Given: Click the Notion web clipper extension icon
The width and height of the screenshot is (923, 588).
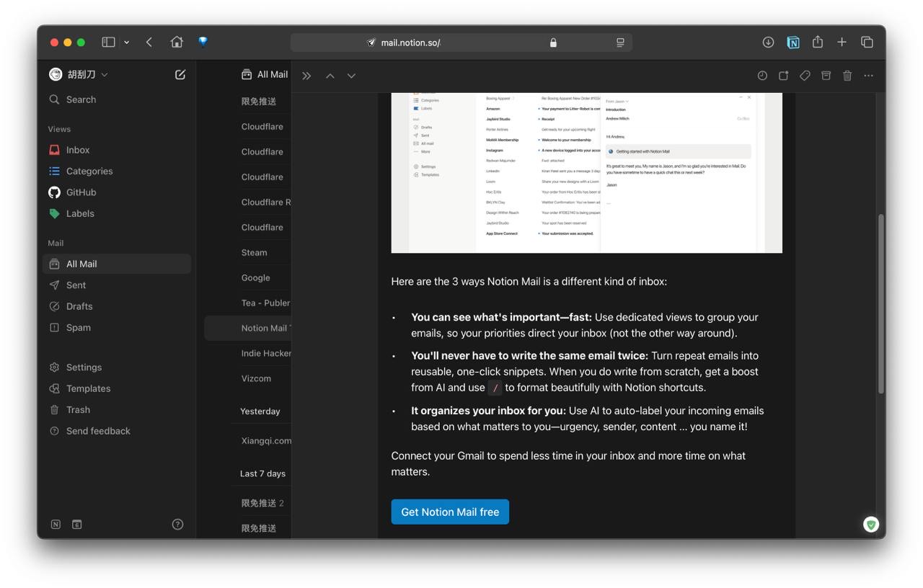Looking at the screenshot, I should [793, 43].
